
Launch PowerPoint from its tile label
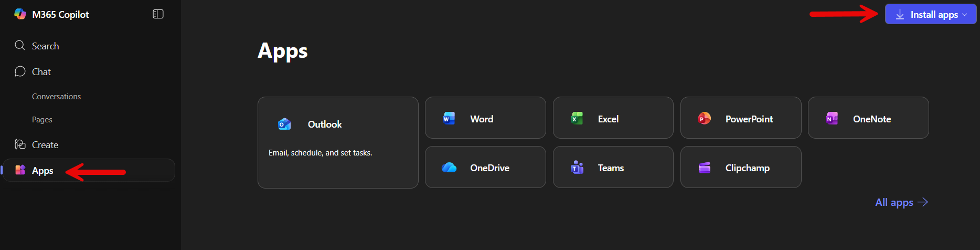pos(749,119)
